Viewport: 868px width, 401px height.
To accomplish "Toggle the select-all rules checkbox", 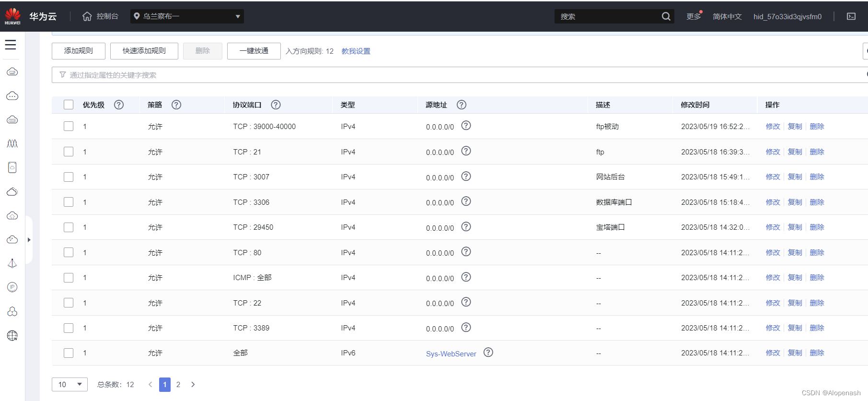I will (69, 105).
